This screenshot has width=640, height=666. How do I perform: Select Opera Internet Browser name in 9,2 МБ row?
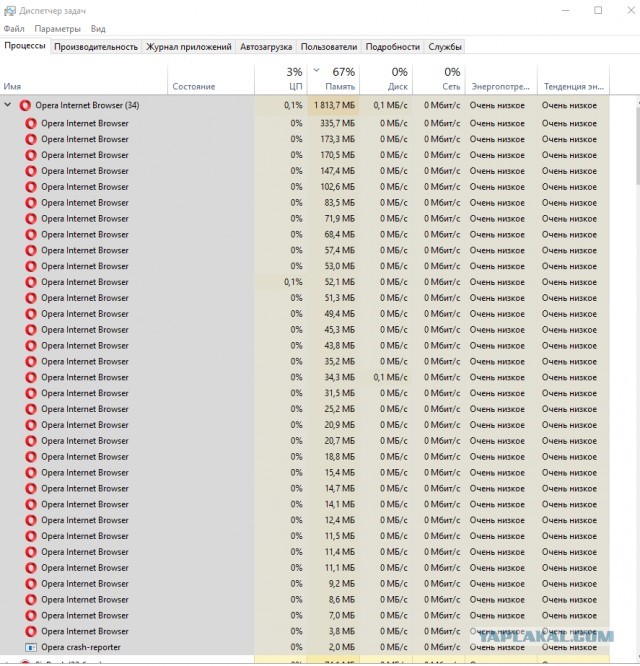85,584
